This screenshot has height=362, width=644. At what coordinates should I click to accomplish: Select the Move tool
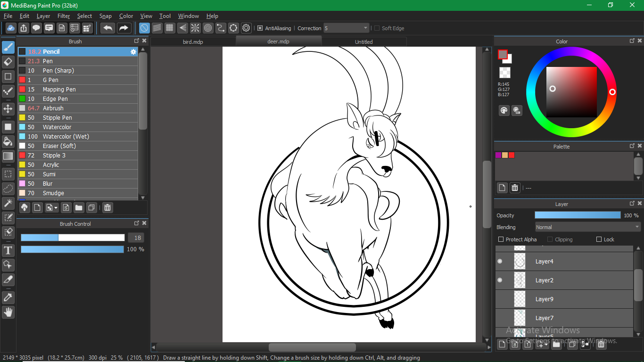click(8, 109)
